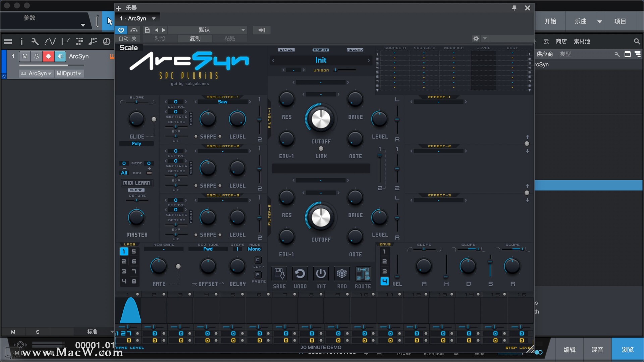
Task: Click the Filter-1 CUTOFF knob
Action: tap(321, 119)
